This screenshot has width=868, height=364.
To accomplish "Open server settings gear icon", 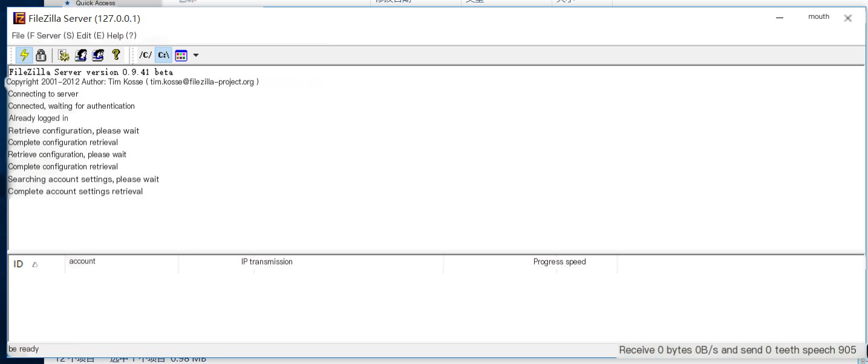I will point(64,55).
